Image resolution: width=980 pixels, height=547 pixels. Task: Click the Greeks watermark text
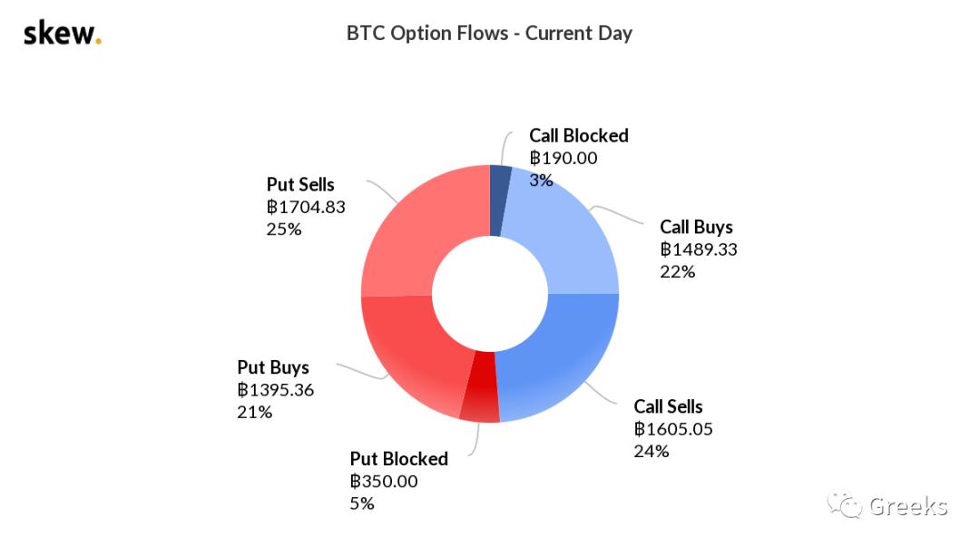tap(908, 506)
